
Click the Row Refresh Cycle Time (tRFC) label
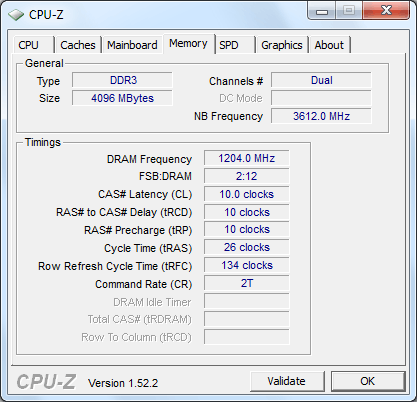115,266
